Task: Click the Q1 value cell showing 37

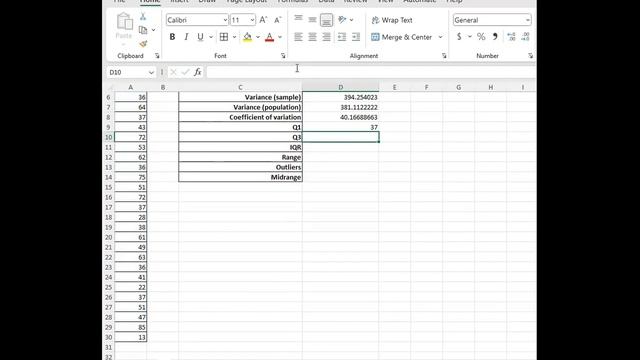Action: pyautogui.click(x=340, y=127)
